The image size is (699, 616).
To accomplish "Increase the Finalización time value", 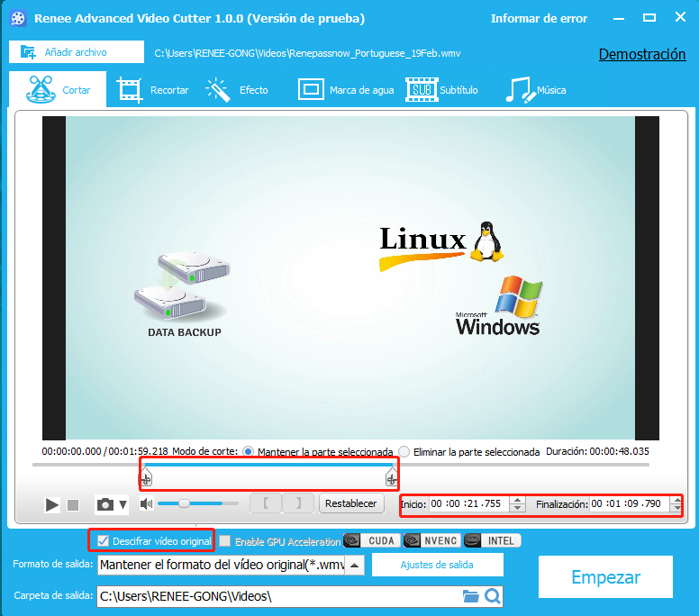I will coord(677,500).
